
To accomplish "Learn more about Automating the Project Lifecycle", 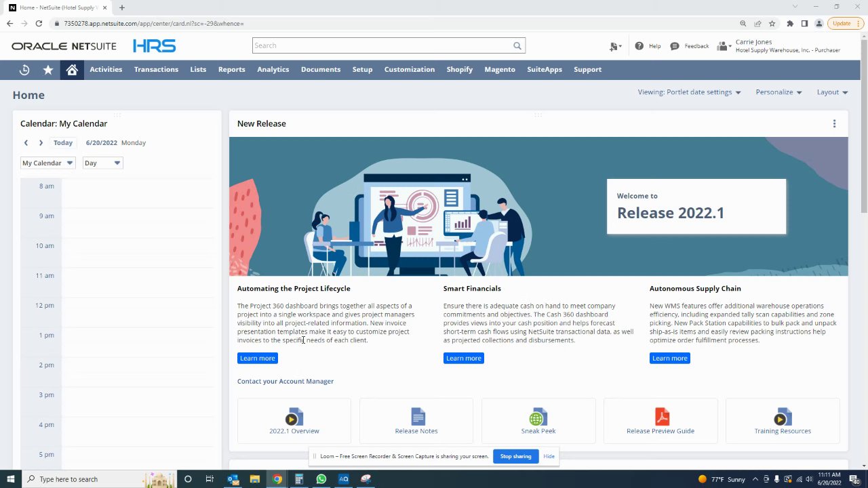I will [258, 359].
